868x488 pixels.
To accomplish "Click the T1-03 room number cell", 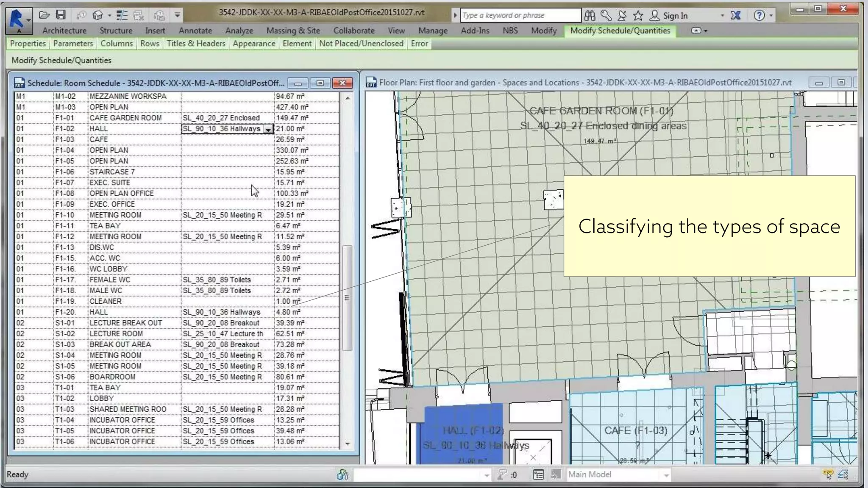I will coord(70,409).
